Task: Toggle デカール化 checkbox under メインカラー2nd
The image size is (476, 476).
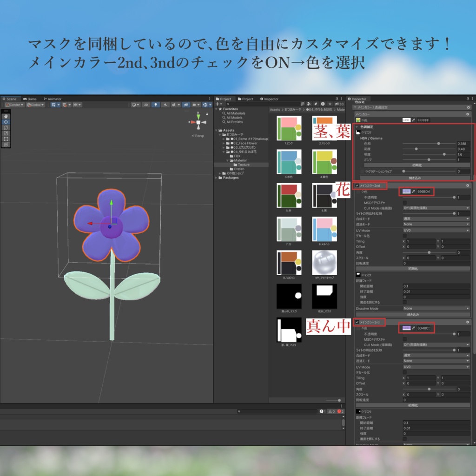Action: click(x=405, y=236)
